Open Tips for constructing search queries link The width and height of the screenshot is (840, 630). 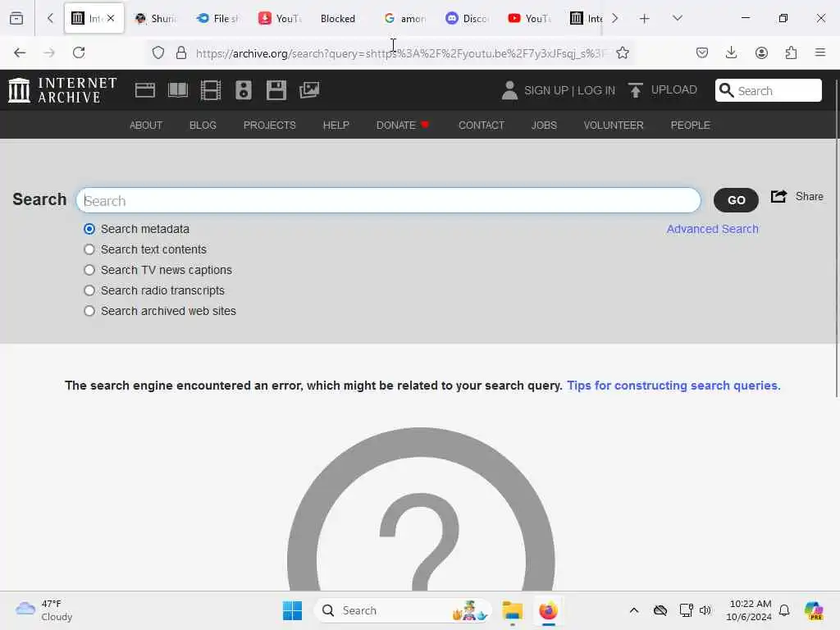[x=673, y=386]
